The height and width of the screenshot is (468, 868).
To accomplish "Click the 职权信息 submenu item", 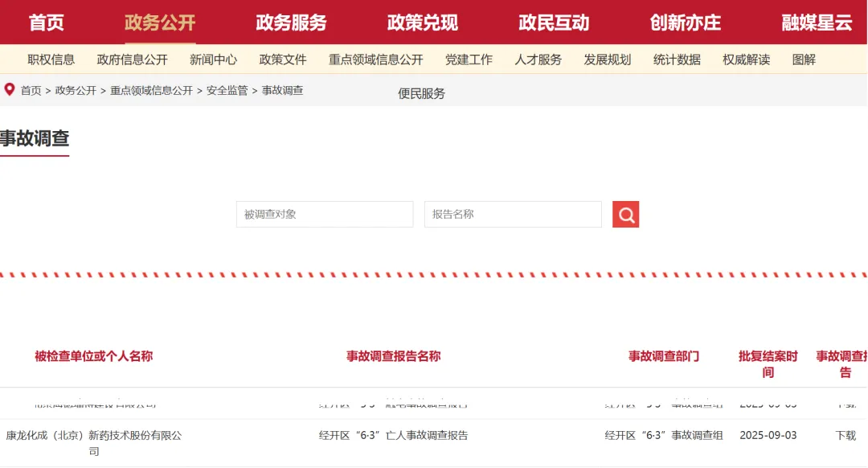I will click(x=51, y=60).
